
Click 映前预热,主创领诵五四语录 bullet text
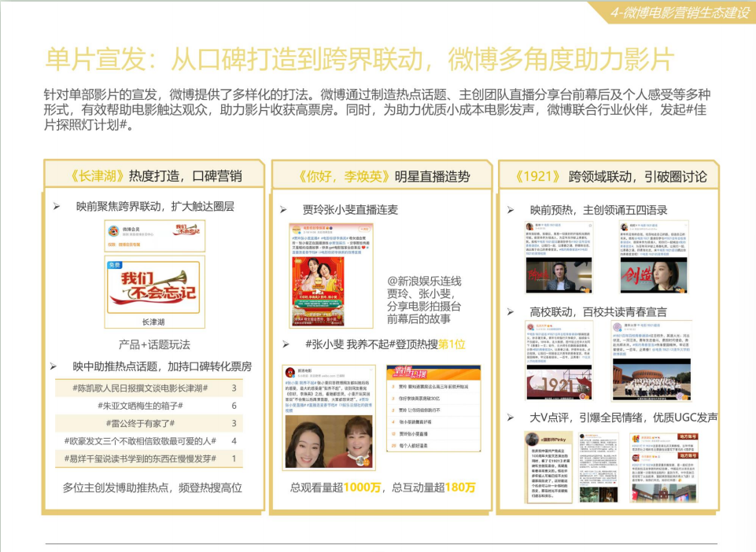point(599,210)
